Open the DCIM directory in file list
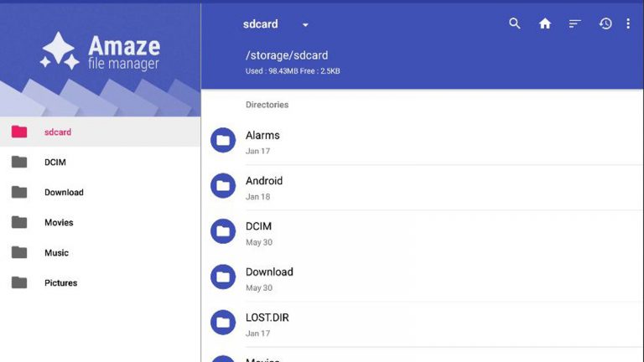This screenshot has height=362, width=644. 258,227
